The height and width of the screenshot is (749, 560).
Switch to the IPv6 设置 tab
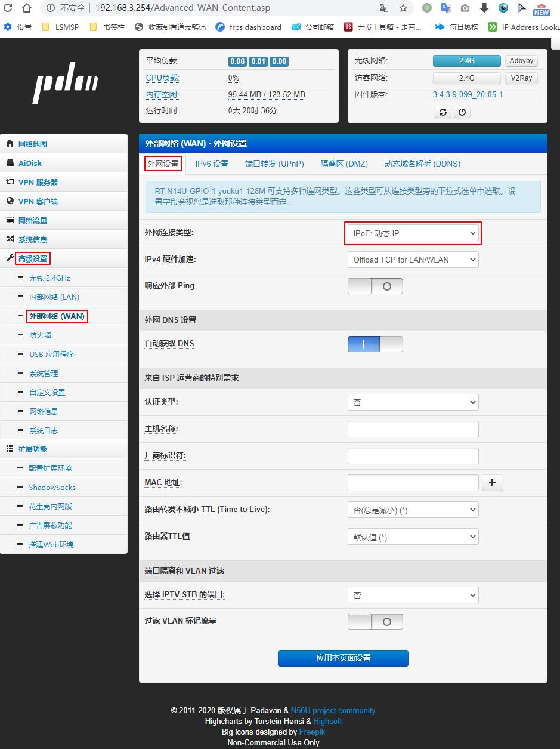click(x=212, y=164)
